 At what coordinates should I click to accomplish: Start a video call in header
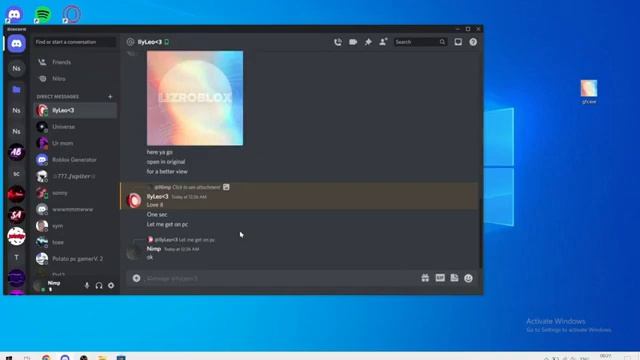click(353, 42)
